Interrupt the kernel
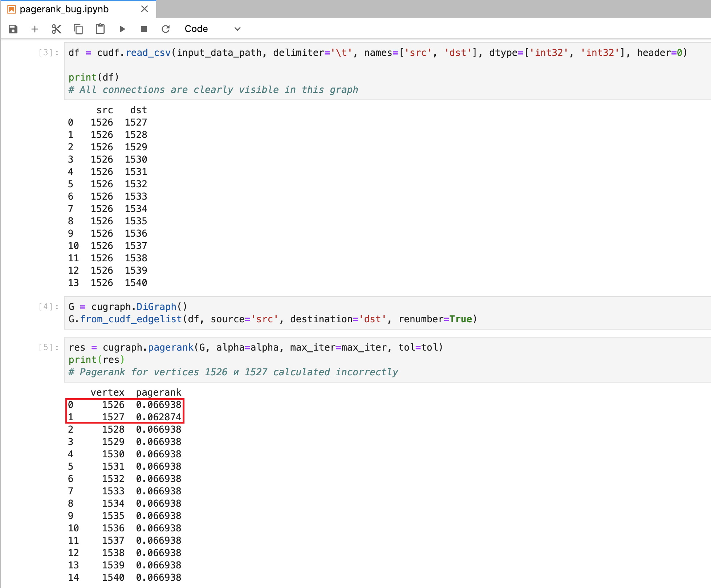 143,29
